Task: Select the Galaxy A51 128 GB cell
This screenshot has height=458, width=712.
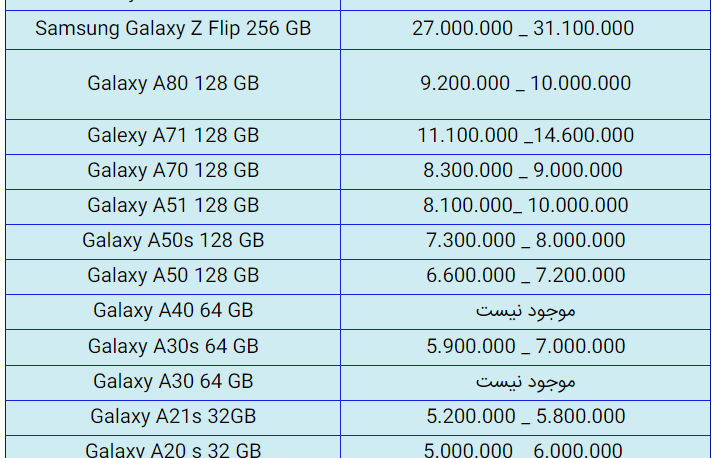Action: coord(173,207)
